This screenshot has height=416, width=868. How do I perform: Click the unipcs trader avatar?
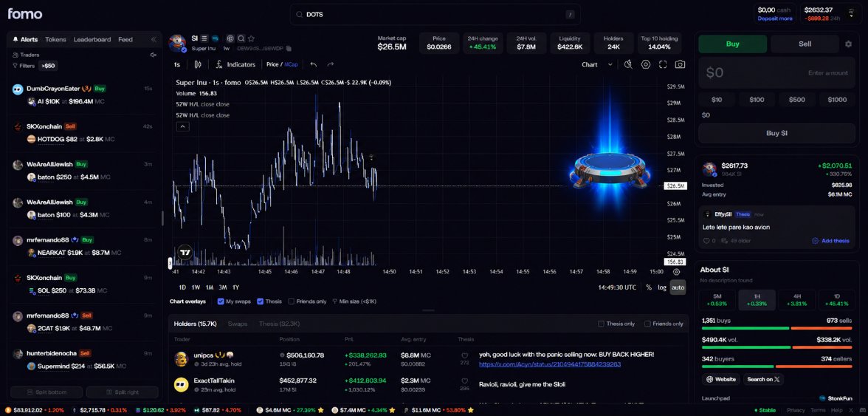pyautogui.click(x=181, y=359)
